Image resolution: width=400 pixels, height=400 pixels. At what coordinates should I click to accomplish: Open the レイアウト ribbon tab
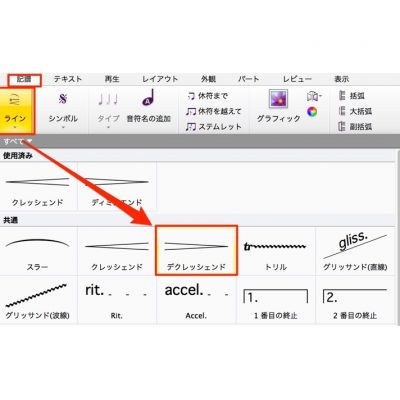(160, 79)
